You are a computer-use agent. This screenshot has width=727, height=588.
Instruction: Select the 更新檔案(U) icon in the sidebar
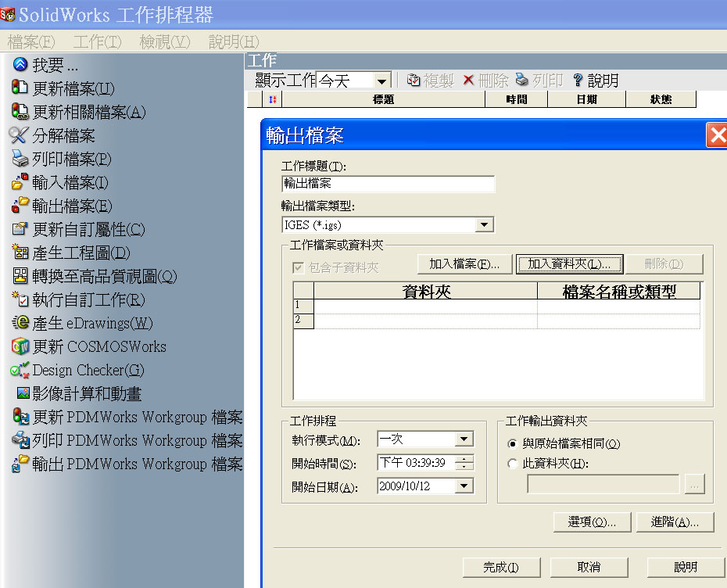pyautogui.click(x=20, y=88)
